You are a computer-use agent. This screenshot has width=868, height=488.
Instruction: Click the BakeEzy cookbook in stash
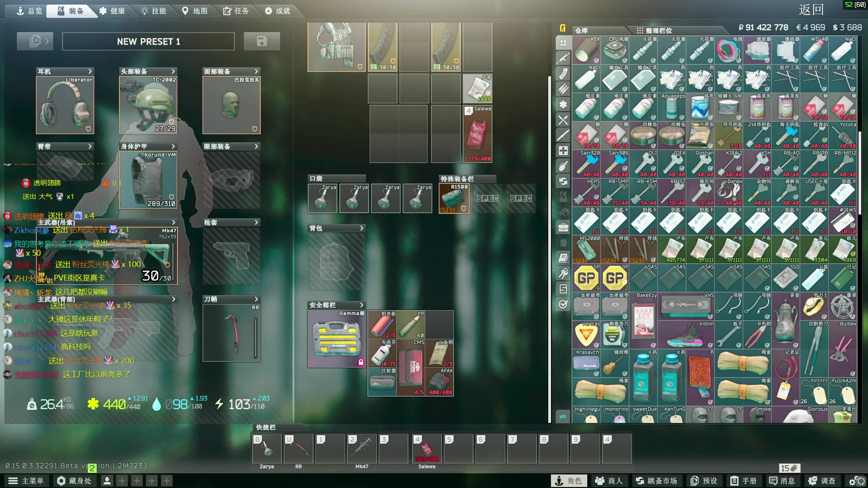click(x=643, y=321)
